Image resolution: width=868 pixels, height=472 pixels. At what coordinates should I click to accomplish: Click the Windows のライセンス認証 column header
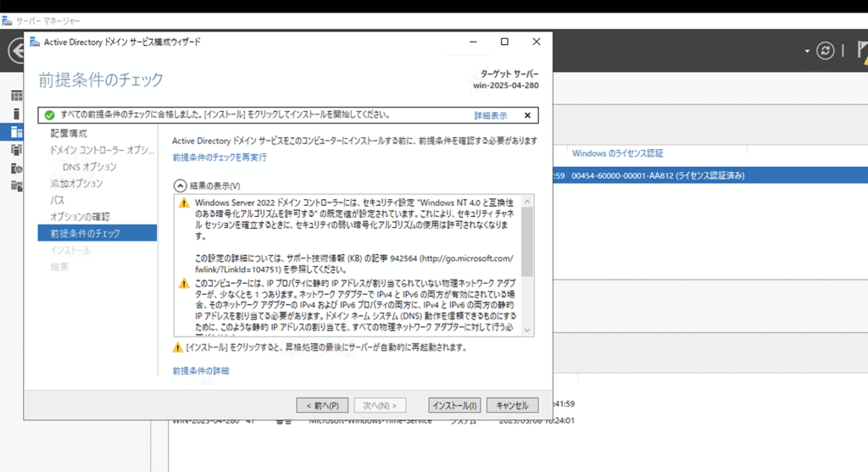coord(617,153)
